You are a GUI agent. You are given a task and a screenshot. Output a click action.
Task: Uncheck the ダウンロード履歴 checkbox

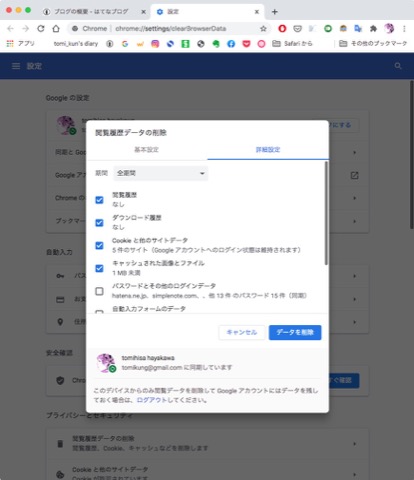click(99, 223)
